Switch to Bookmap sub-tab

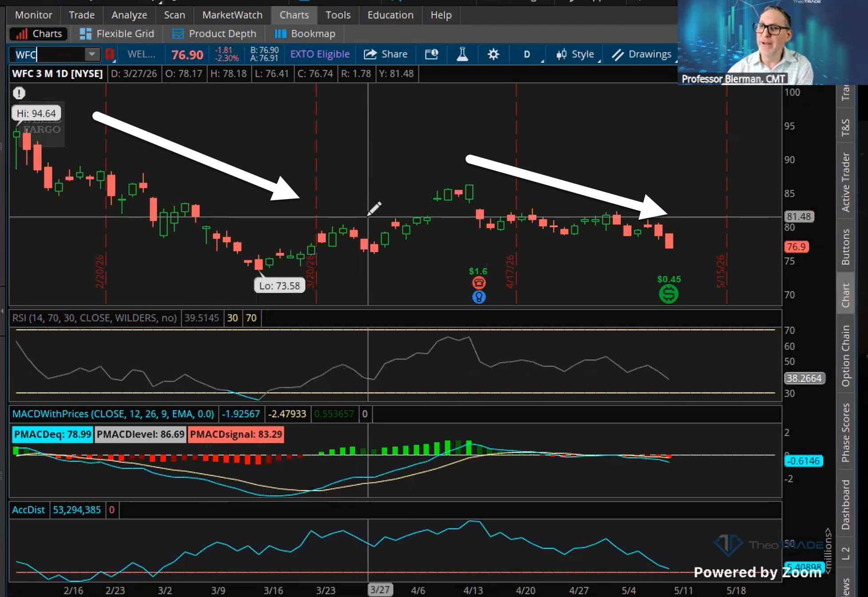pos(305,34)
